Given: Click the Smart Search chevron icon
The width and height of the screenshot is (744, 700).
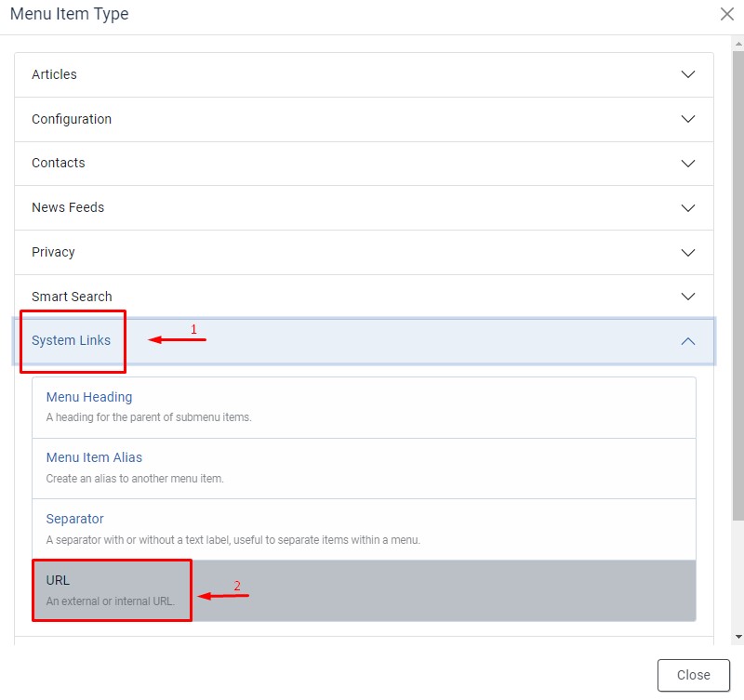Looking at the screenshot, I should (x=688, y=297).
